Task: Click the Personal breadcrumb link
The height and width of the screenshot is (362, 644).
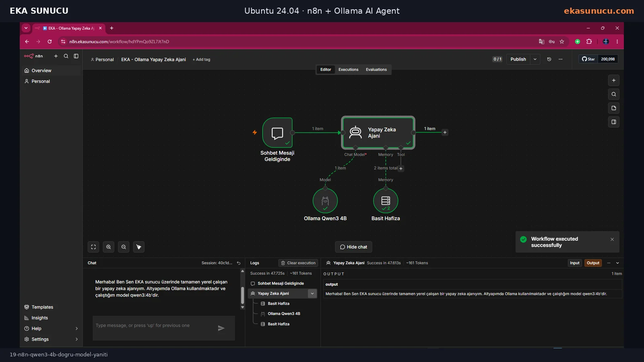Action: (102, 60)
